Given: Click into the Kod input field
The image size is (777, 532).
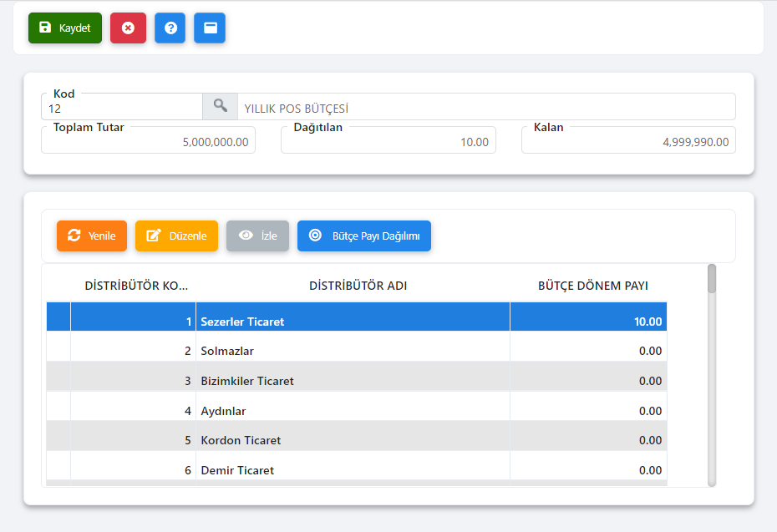Looking at the screenshot, I should click(x=121, y=108).
